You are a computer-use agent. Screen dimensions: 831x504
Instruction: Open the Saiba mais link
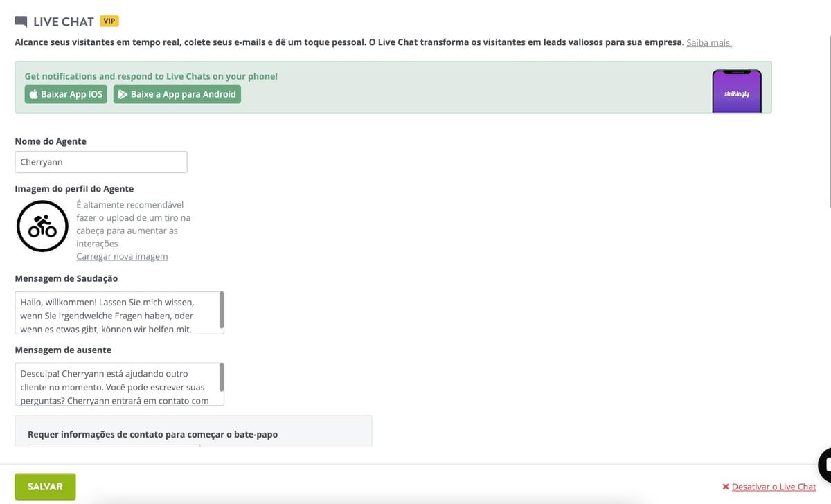pyautogui.click(x=708, y=42)
